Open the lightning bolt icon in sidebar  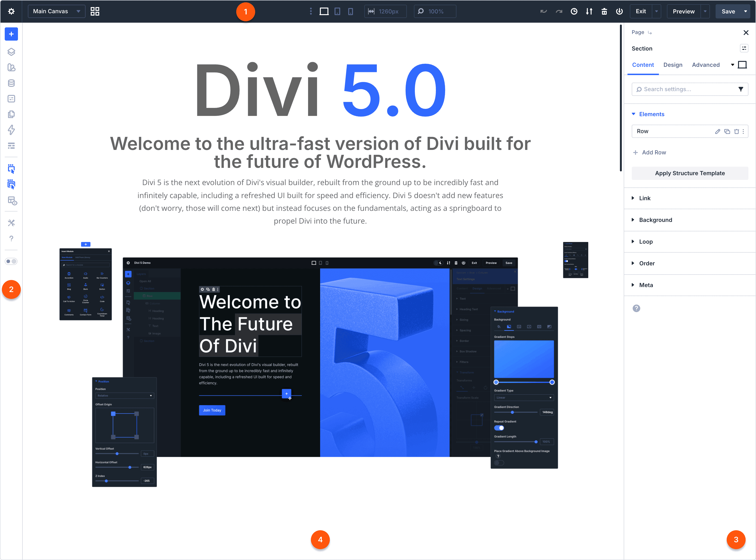pos(11,130)
